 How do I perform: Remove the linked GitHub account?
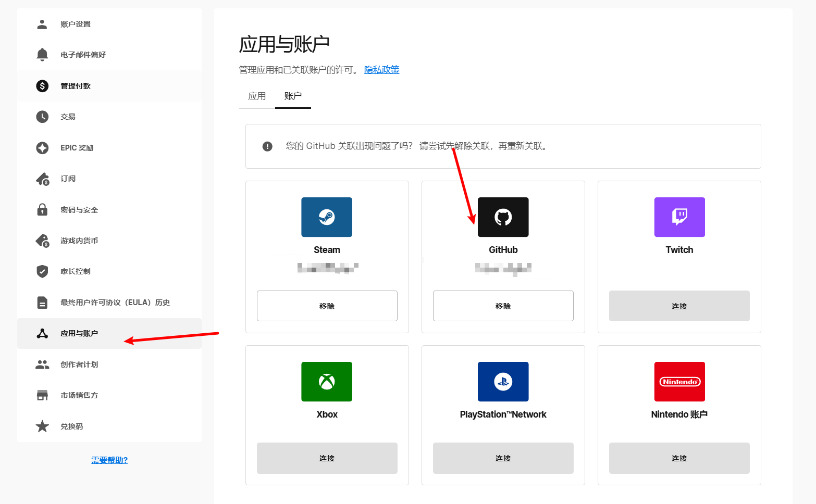(503, 306)
